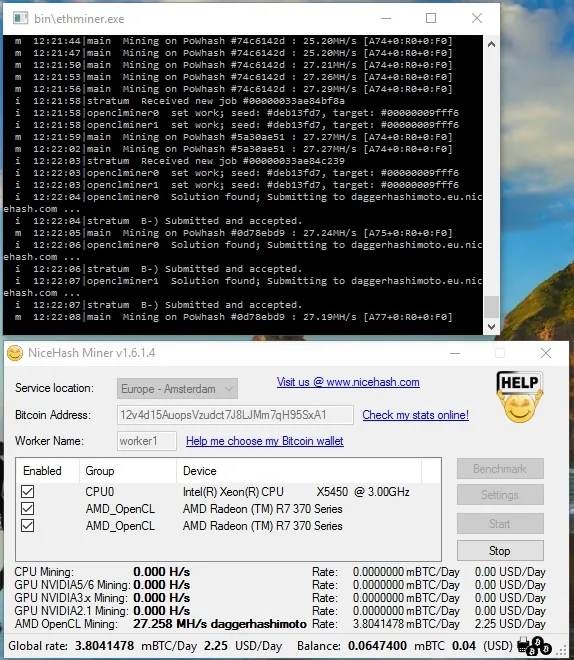
Task: Uncheck the second AMD Radeon R7 370 checkbox
Action: tap(28, 526)
